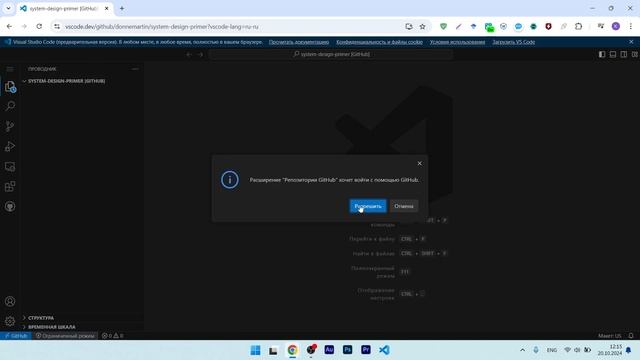This screenshot has width=640, height=360.
Task: Open the Chrome profile avatar
Action: pyautogui.click(x=616, y=27)
